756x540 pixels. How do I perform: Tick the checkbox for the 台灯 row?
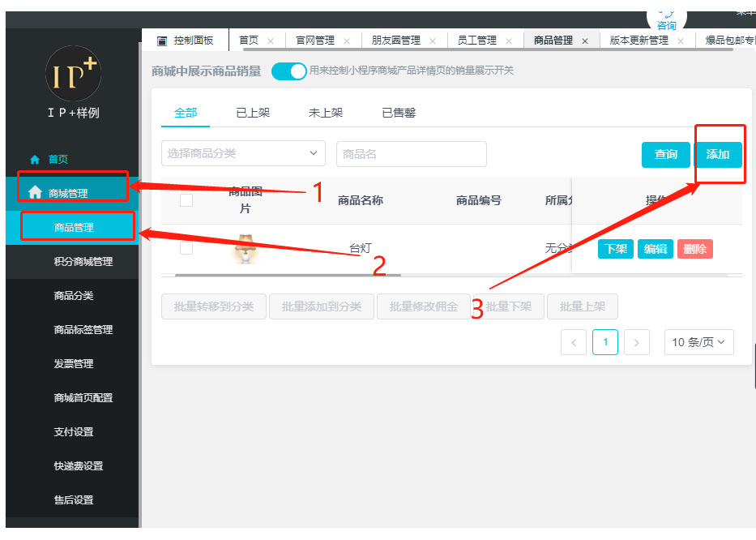(x=186, y=248)
